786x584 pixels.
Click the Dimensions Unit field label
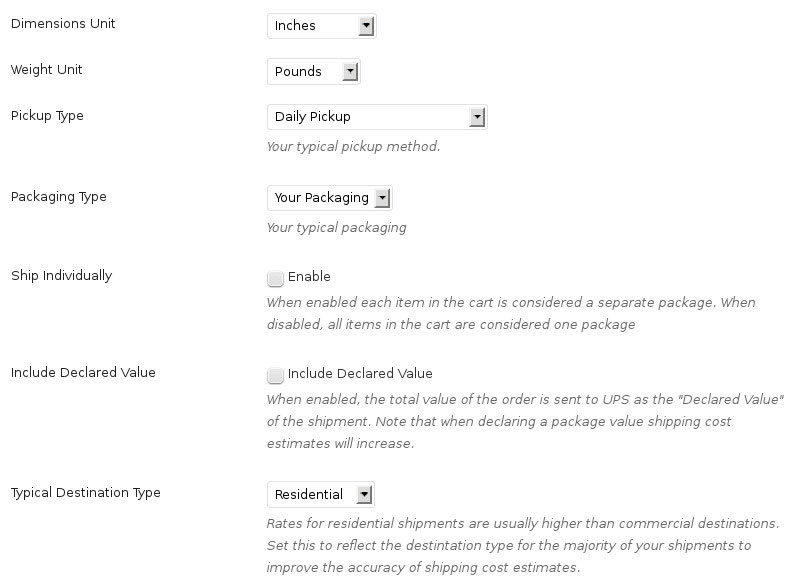coord(63,24)
